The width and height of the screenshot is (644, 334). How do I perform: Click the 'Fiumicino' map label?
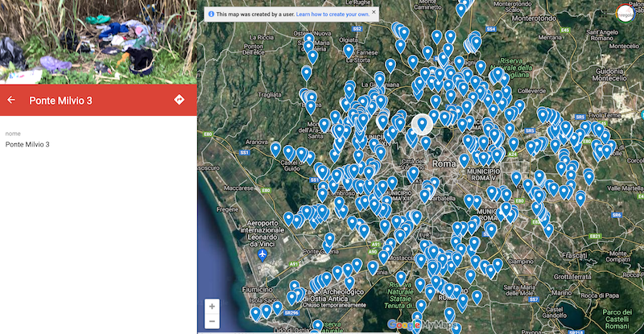tap(257, 289)
